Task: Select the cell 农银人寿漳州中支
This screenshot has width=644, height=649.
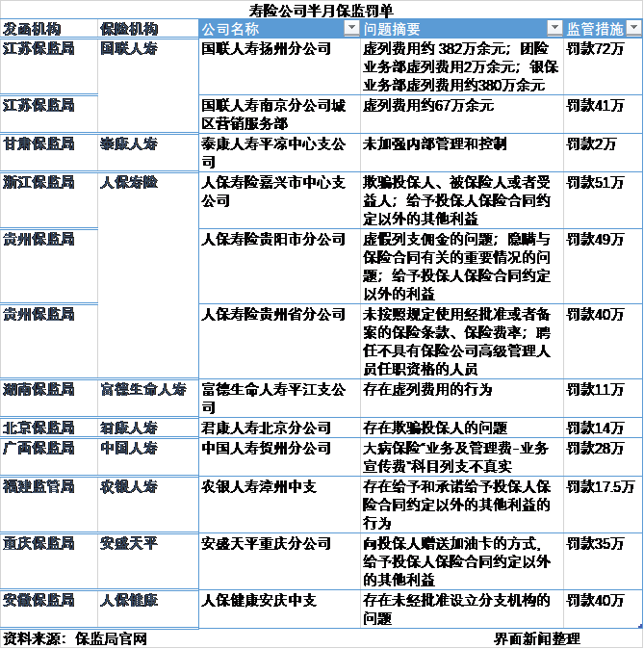Action: pyautogui.click(x=279, y=505)
